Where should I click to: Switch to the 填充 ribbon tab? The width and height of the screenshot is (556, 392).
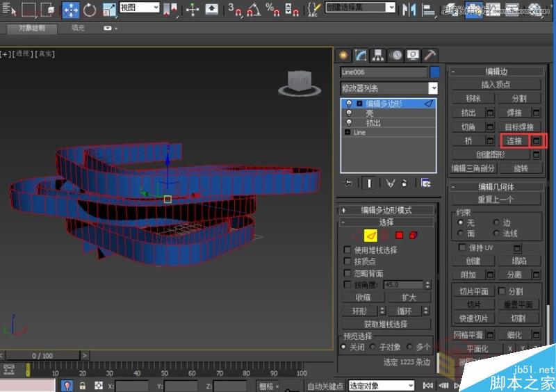click(78, 28)
